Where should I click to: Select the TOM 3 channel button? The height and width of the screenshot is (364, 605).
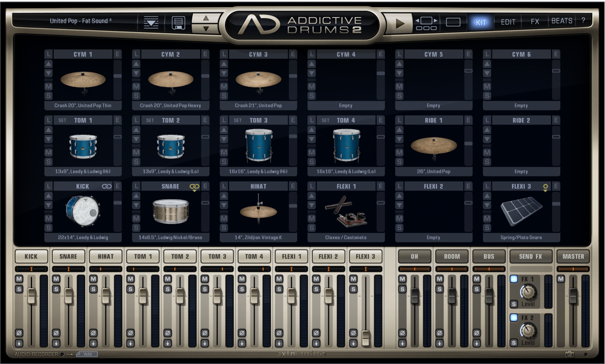(x=217, y=256)
